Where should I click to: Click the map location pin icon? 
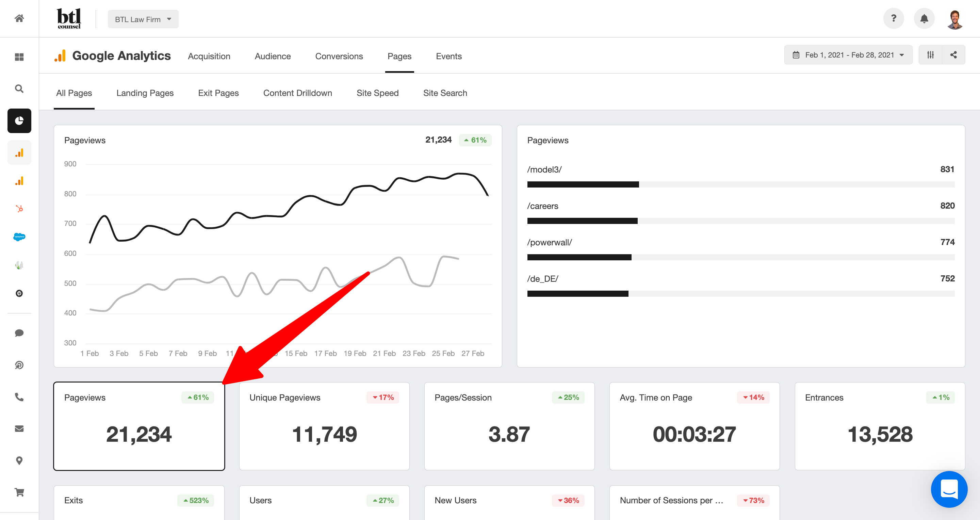click(x=19, y=460)
